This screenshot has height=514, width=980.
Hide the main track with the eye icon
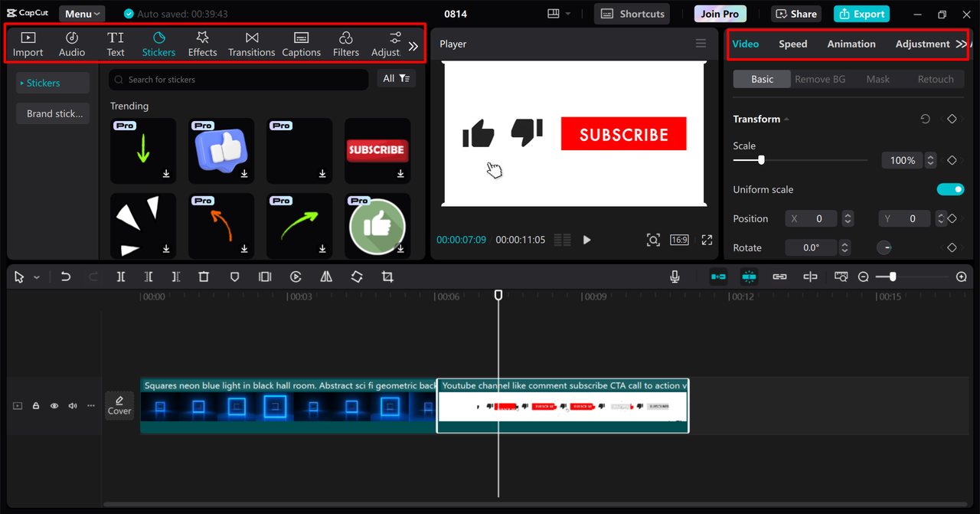(x=54, y=406)
